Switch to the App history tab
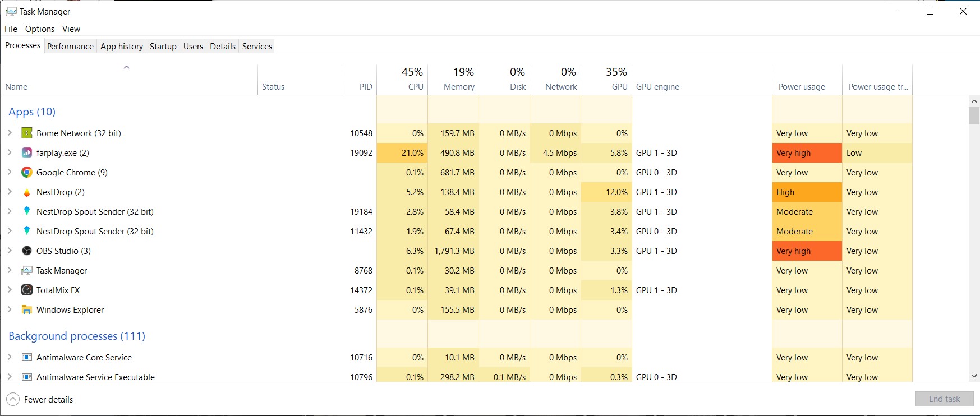The image size is (980, 416). tap(122, 46)
